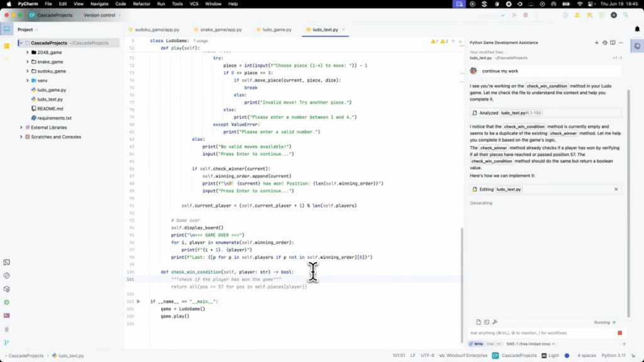Screen dimensions: 644x362
Task: Open Cascade conversation history clock icon
Action: (604, 43)
